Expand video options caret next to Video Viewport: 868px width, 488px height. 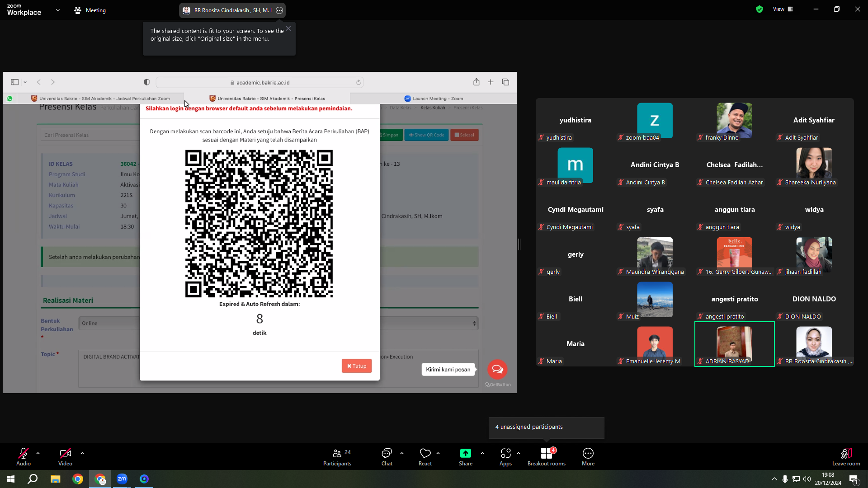82,453
